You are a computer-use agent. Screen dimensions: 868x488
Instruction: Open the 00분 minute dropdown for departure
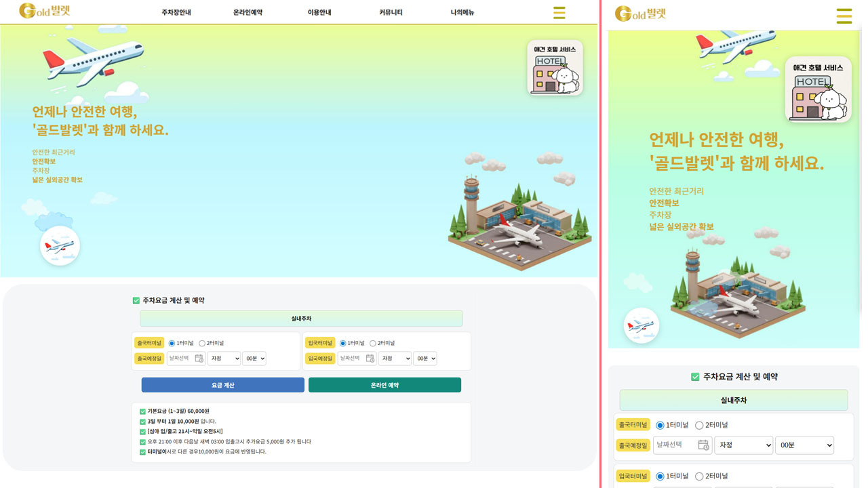(x=254, y=358)
